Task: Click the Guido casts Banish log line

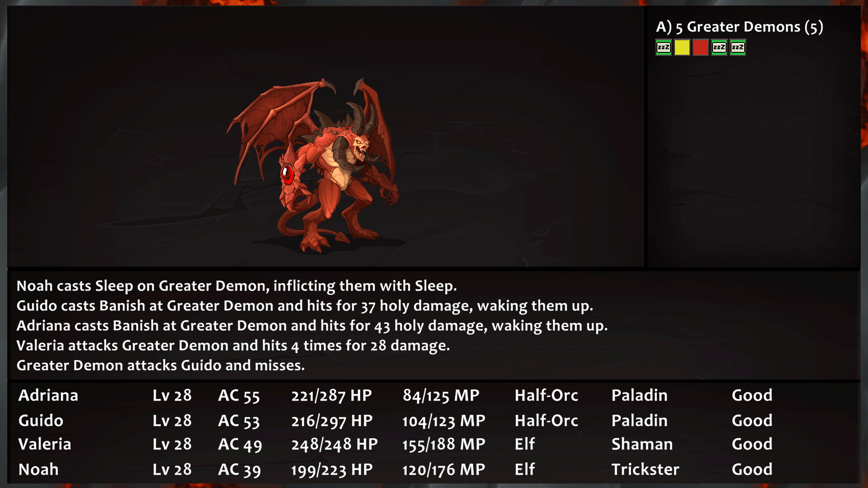Action: coord(305,306)
